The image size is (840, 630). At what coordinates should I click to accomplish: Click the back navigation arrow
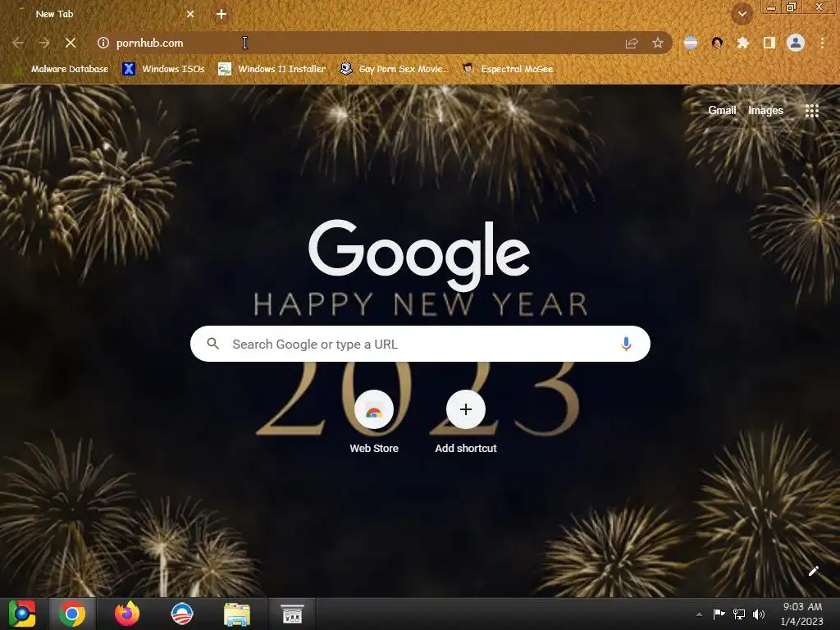[18, 43]
